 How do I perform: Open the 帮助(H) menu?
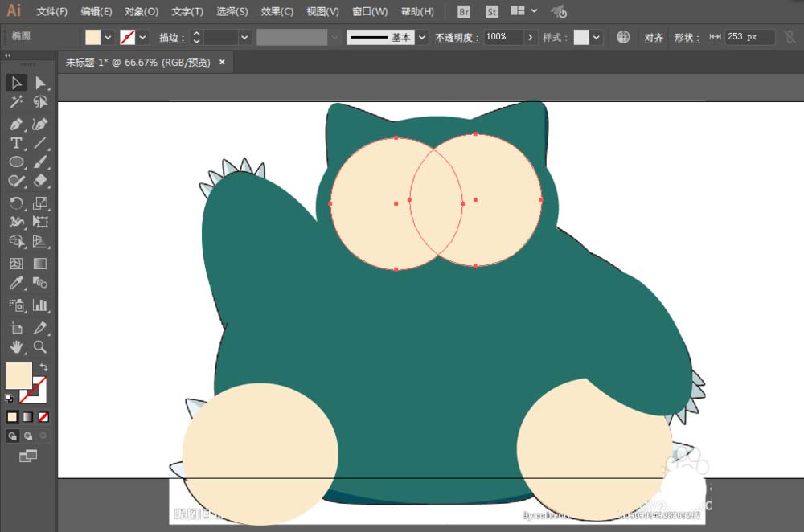[x=417, y=11]
